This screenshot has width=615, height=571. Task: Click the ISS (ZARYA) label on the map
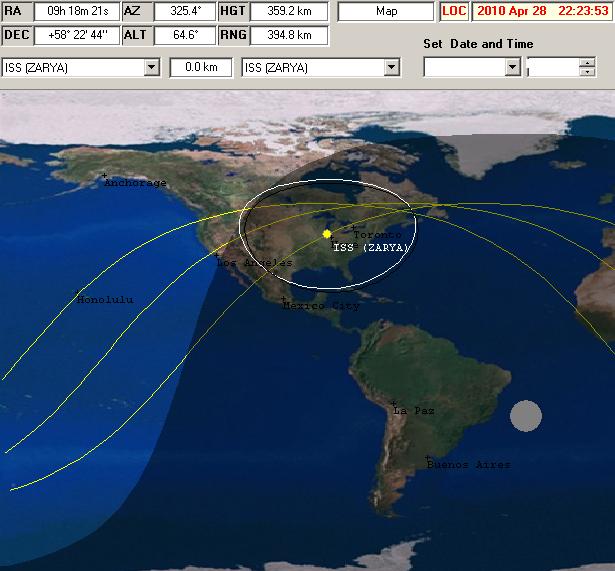click(371, 247)
